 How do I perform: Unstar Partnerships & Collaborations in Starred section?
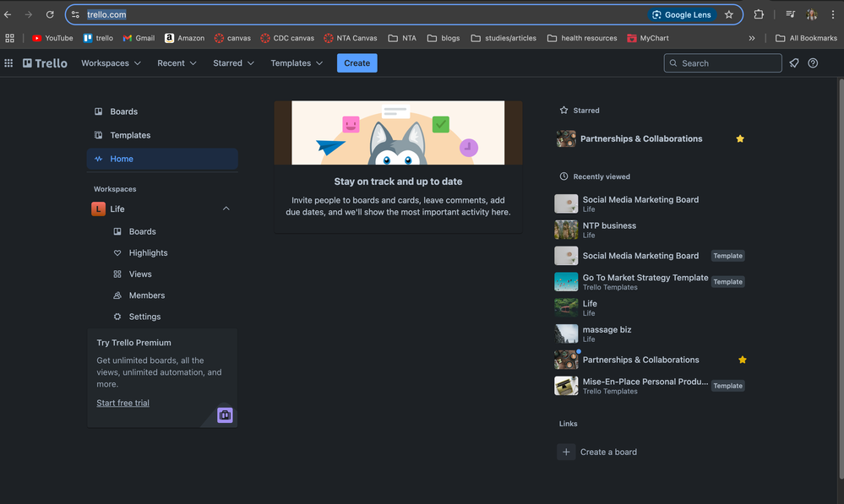click(740, 138)
